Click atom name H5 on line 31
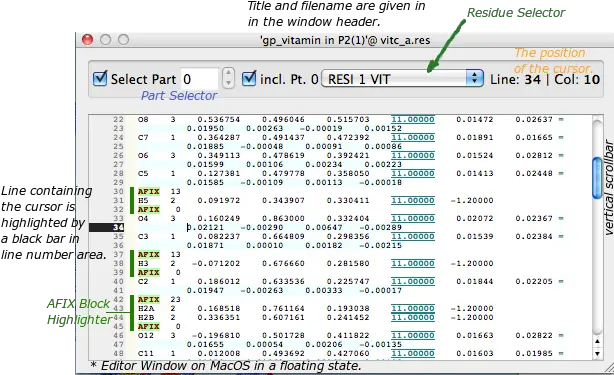Image resolution: width=614 pixels, height=375 pixels. pos(143,200)
